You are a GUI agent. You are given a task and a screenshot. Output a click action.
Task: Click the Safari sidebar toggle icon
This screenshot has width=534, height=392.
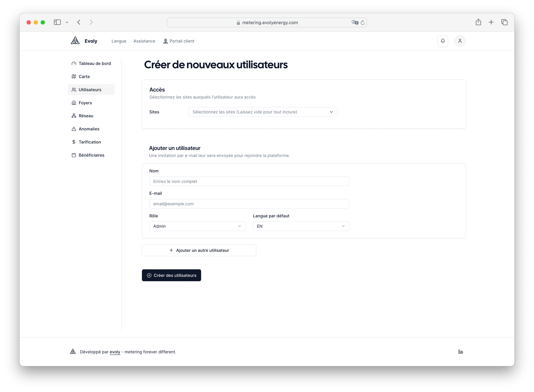pyautogui.click(x=57, y=22)
